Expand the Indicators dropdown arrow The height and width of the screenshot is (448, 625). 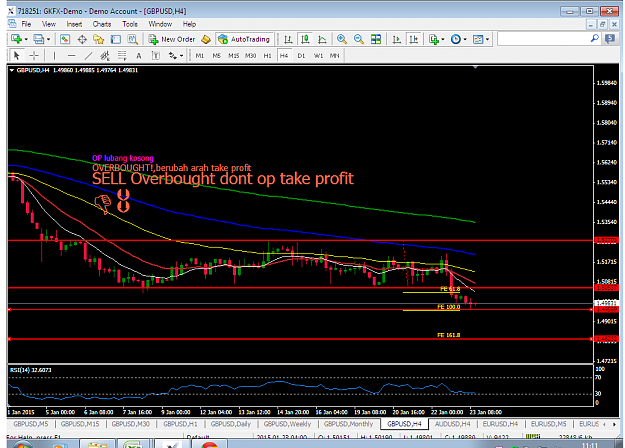click(442, 39)
